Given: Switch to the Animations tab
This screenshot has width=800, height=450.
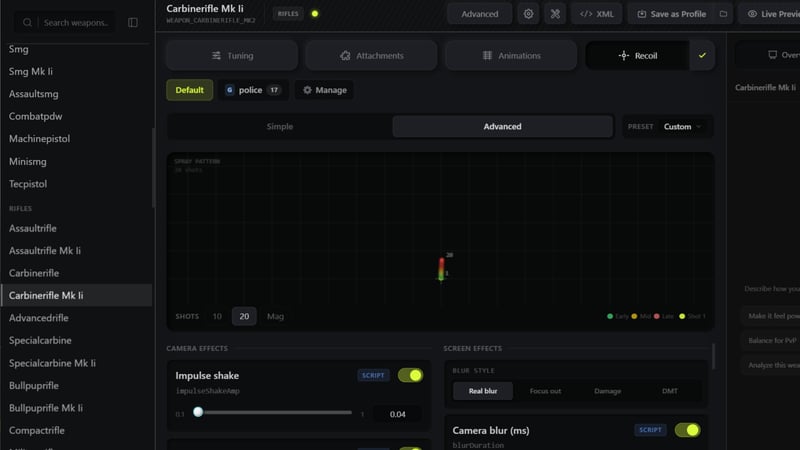Looking at the screenshot, I should coord(511,55).
